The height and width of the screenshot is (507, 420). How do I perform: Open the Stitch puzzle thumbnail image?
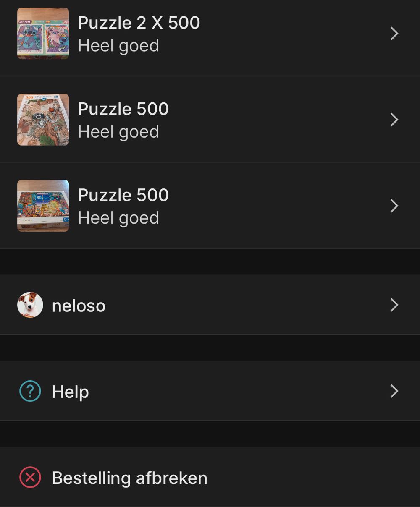43,34
